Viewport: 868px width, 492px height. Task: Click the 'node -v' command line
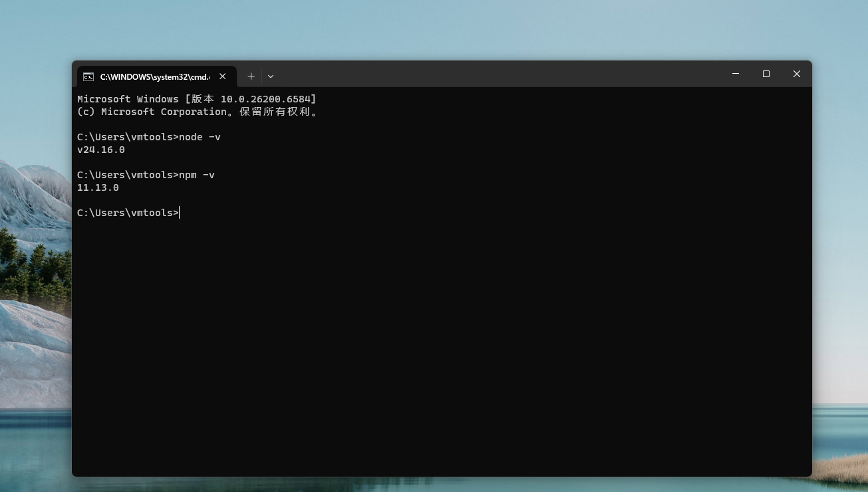149,137
